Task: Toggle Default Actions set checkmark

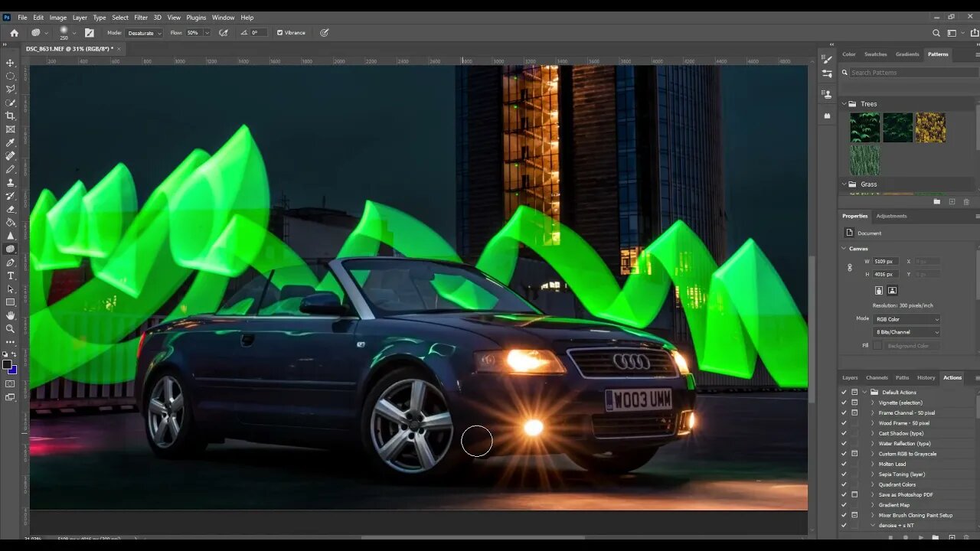Action: (844, 392)
